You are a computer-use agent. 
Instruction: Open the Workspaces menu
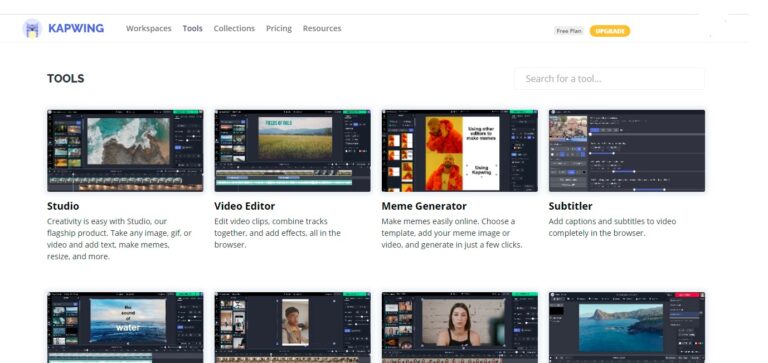tap(148, 28)
